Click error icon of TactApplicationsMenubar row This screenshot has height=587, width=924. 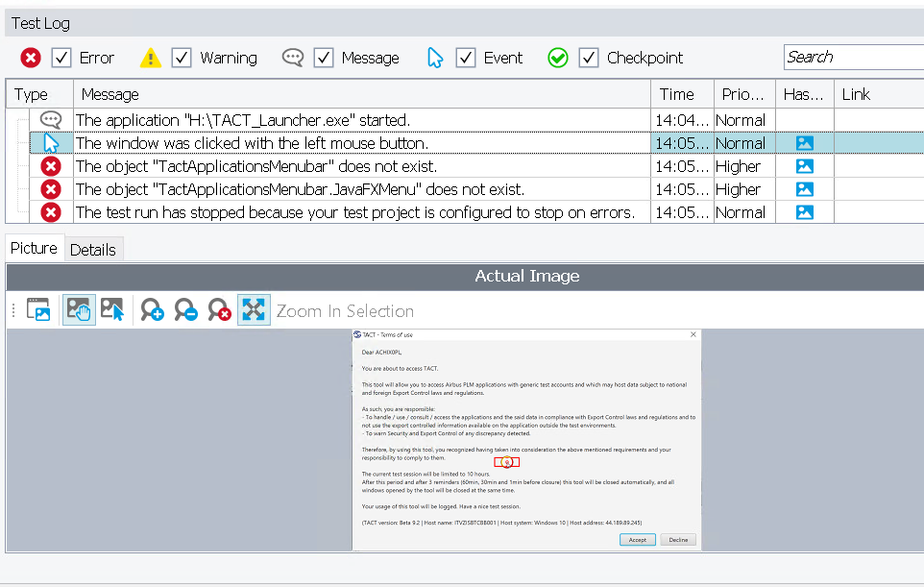[51, 166]
